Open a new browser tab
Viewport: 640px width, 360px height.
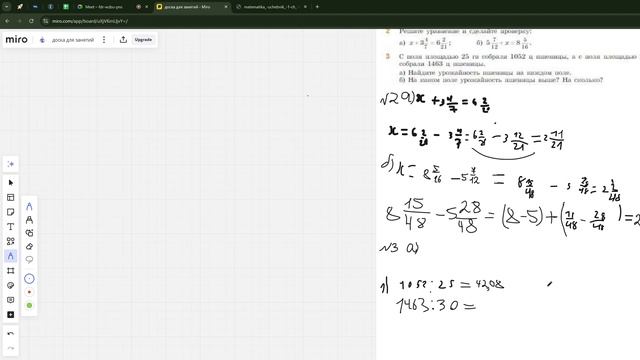tap(317, 7)
